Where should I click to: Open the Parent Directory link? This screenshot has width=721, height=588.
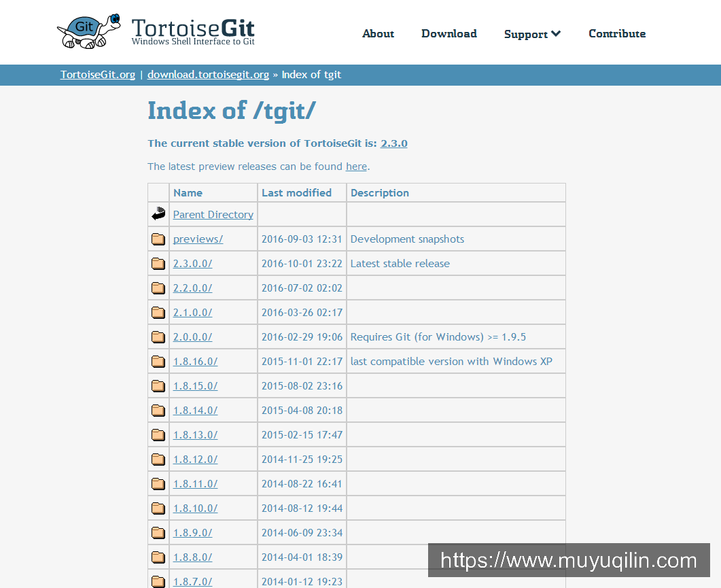pos(213,214)
